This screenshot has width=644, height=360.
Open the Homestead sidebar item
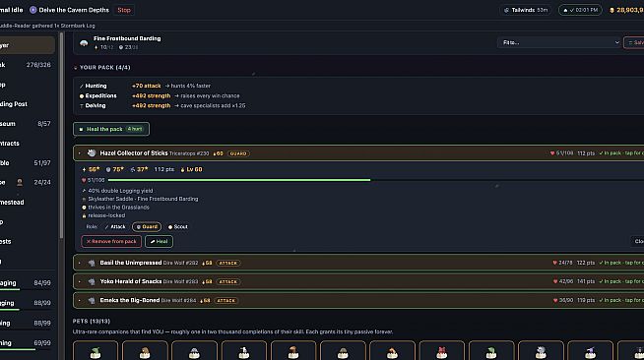28,203
